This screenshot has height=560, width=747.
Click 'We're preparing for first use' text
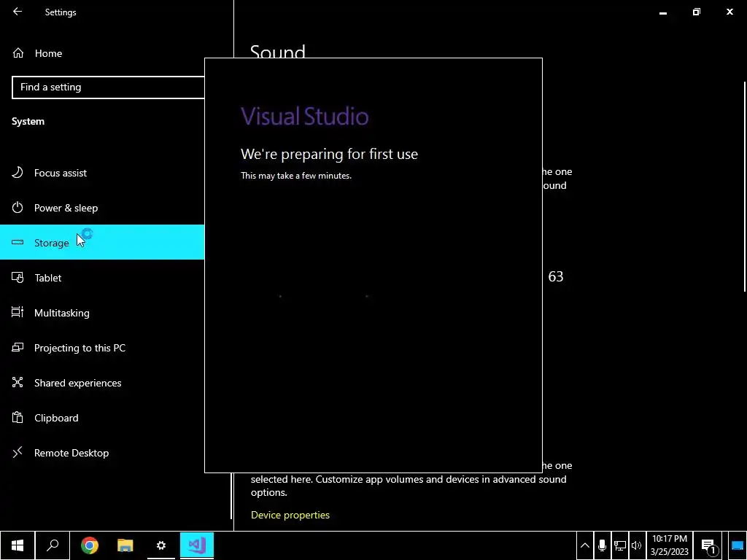coord(329,154)
